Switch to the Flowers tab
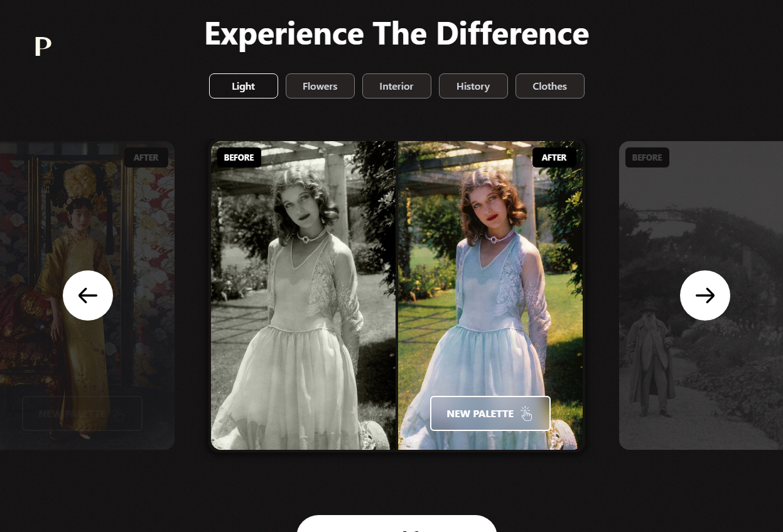The width and height of the screenshot is (783, 532). point(320,86)
